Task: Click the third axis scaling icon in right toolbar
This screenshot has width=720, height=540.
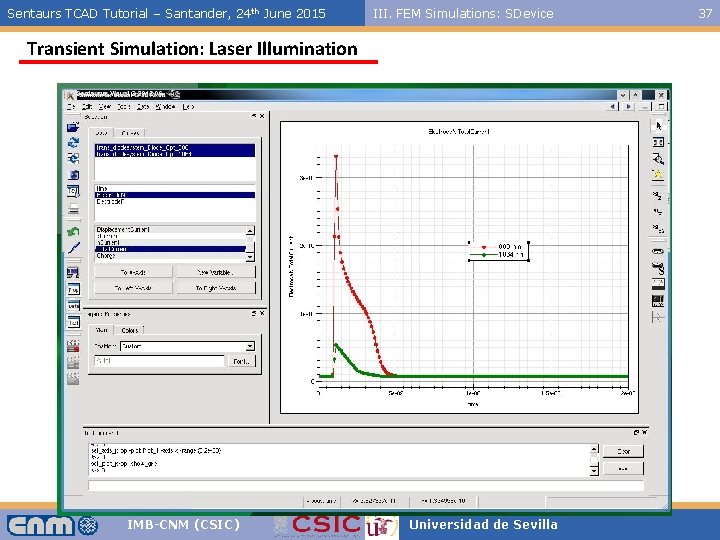Action: [x=658, y=228]
